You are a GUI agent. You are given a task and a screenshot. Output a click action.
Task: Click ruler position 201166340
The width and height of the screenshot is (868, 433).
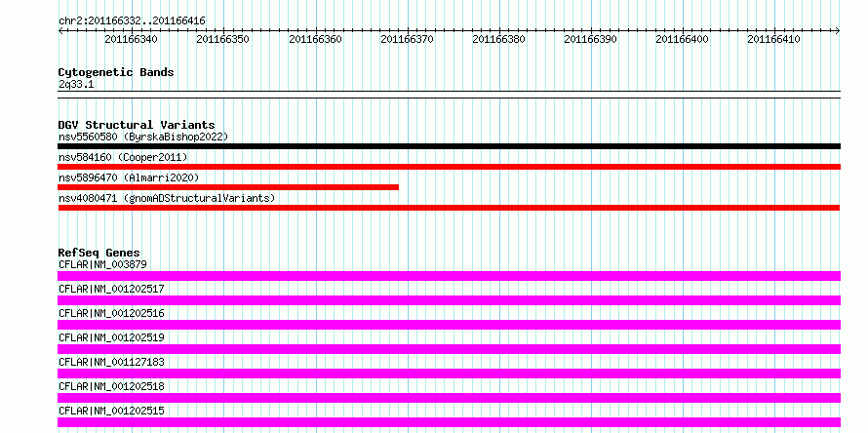pos(131,39)
